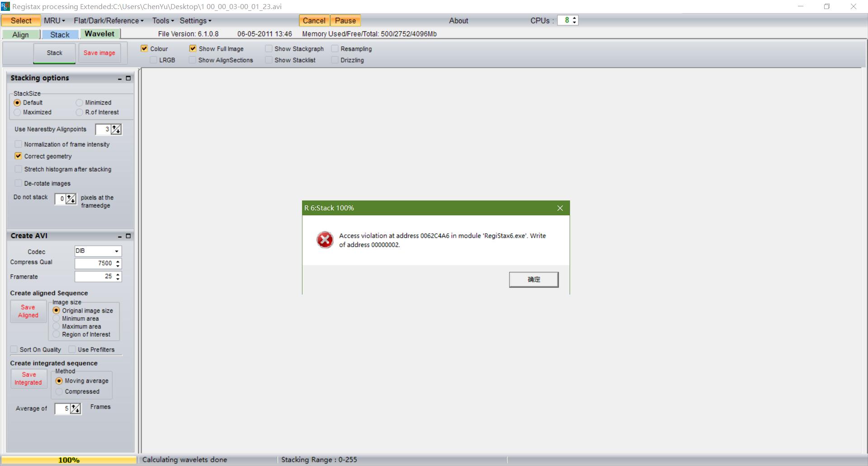Enable Sort On Quality checkbox
Viewport: 868px width, 466px height.
(14, 349)
